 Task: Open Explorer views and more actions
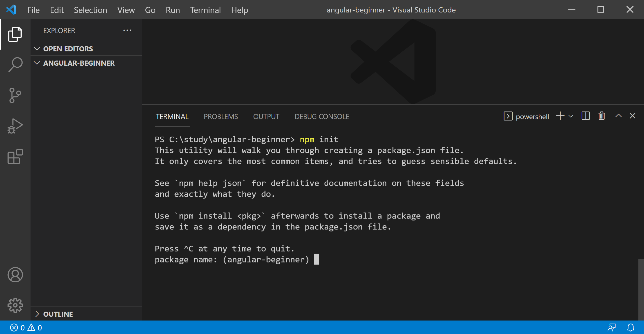coord(127,31)
